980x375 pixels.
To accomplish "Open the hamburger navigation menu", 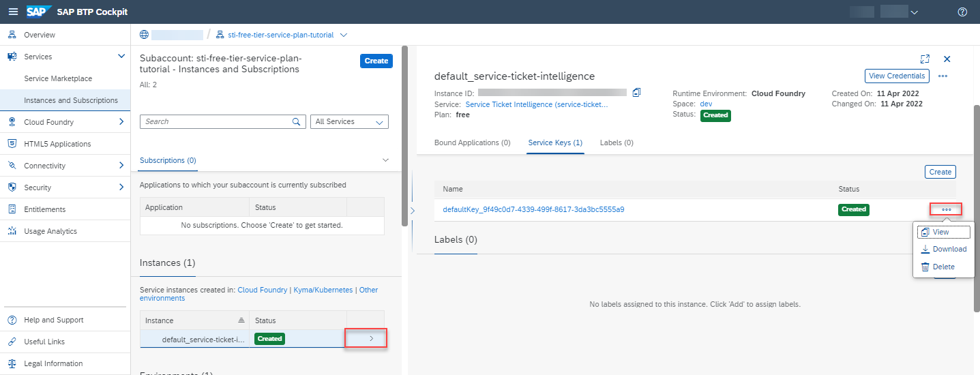I will click(x=12, y=12).
